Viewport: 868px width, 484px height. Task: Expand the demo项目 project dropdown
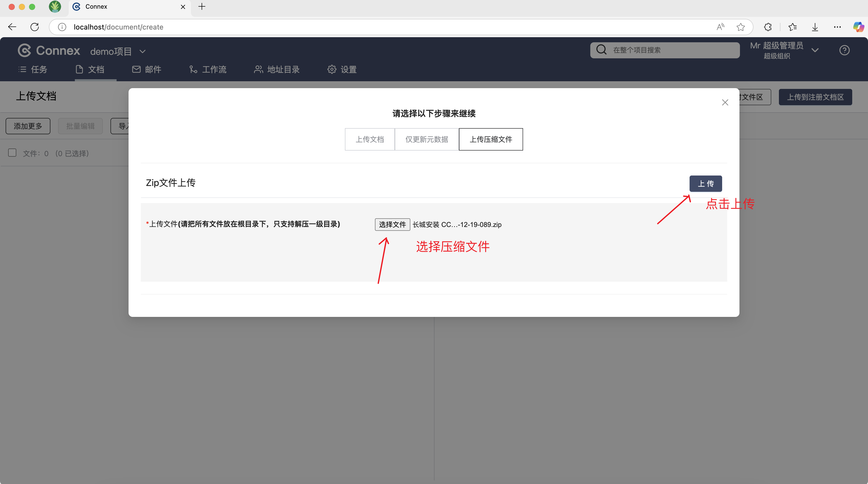[143, 51]
